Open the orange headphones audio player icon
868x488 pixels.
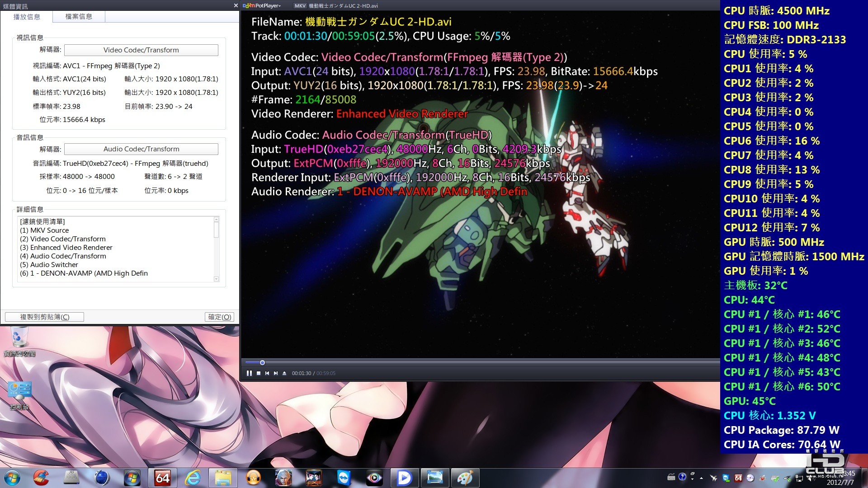[x=254, y=478]
